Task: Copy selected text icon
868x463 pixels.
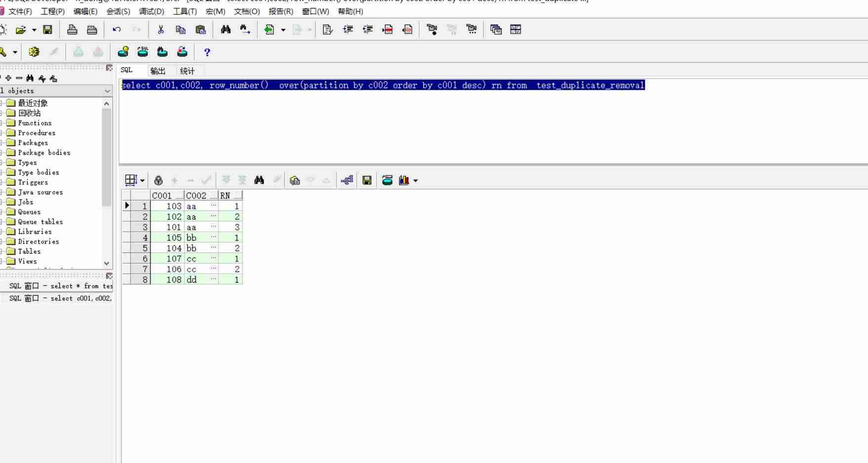Action: [x=180, y=30]
